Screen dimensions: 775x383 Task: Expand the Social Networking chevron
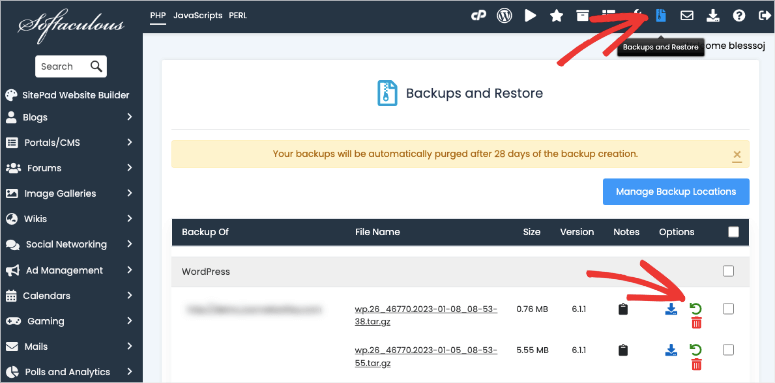point(129,244)
